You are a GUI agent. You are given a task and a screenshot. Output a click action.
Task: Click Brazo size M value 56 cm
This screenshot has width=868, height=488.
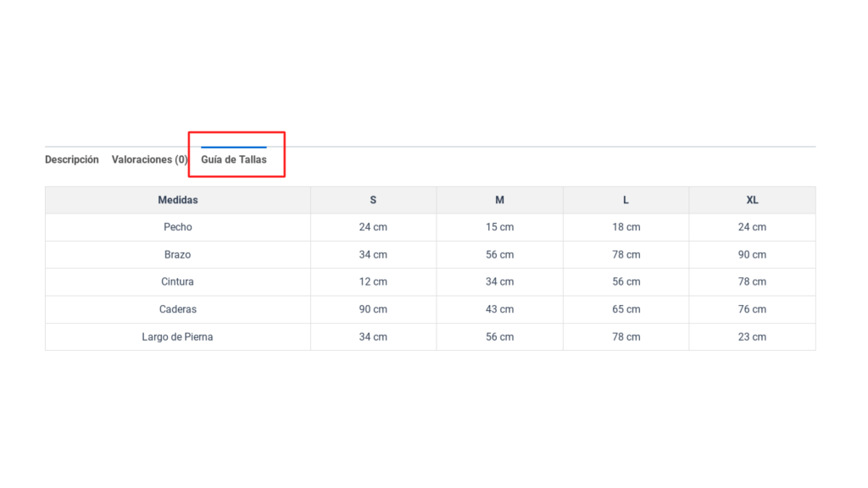pos(500,254)
